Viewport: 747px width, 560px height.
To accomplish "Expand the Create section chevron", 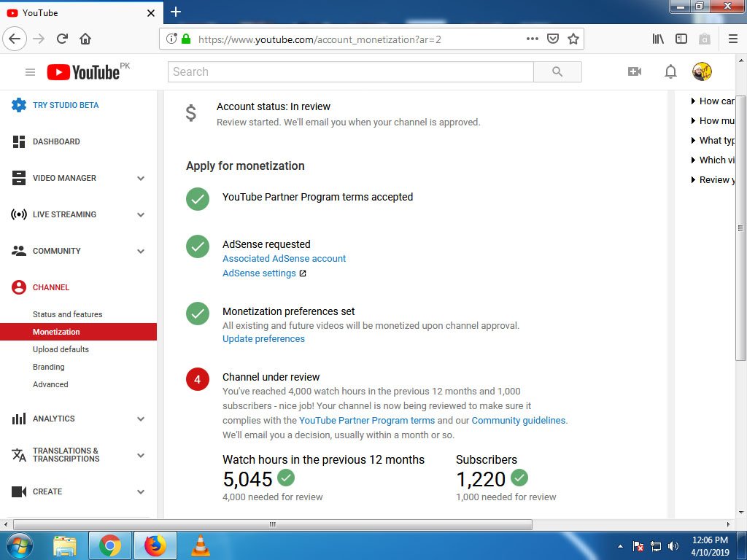I will [x=141, y=492].
